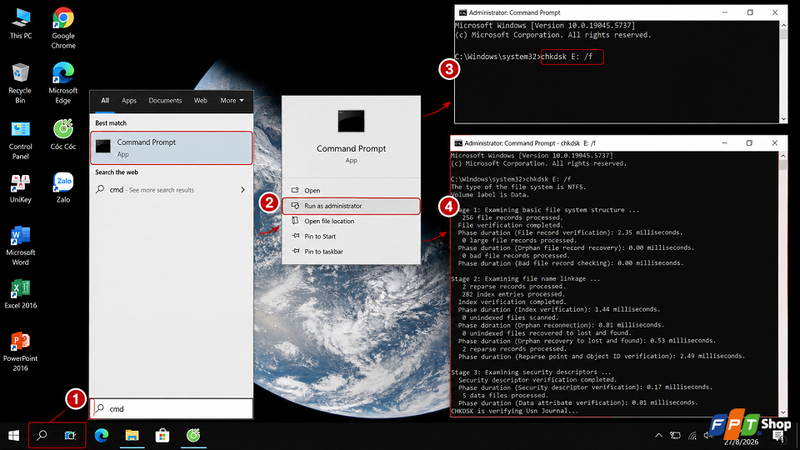This screenshot has height=450, width=800.
Task: Launch Cốc Cốc browser desktop icon
Action: coord(63,135)
